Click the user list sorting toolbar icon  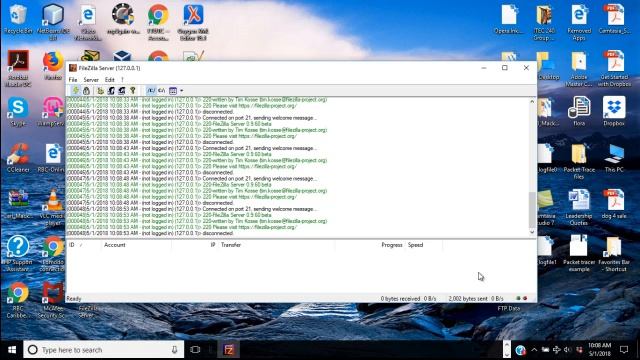tap(173, 91)
